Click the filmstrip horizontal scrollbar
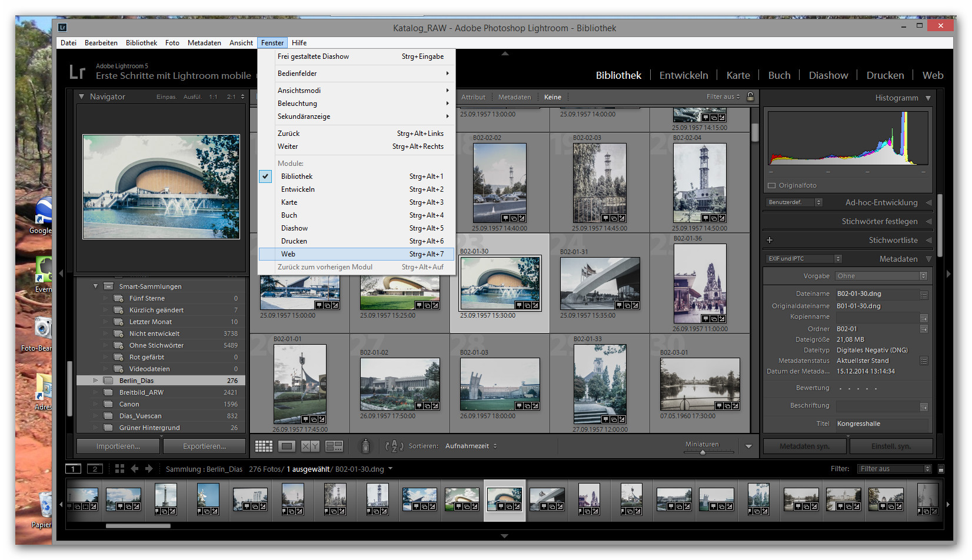The image size is (972, 560). [x=138, y=526]
